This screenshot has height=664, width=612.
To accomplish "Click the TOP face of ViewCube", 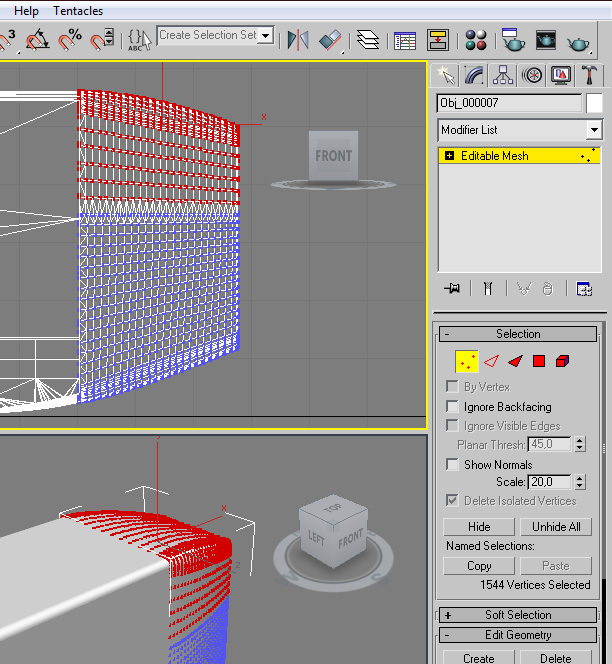I will tap(333, 508).
